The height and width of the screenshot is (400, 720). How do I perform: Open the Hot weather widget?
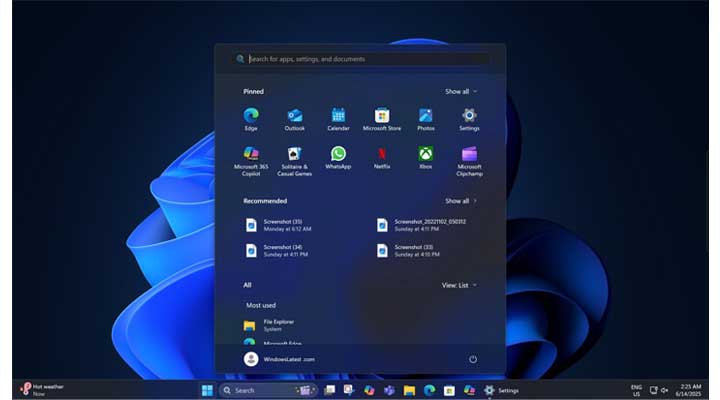42,390
